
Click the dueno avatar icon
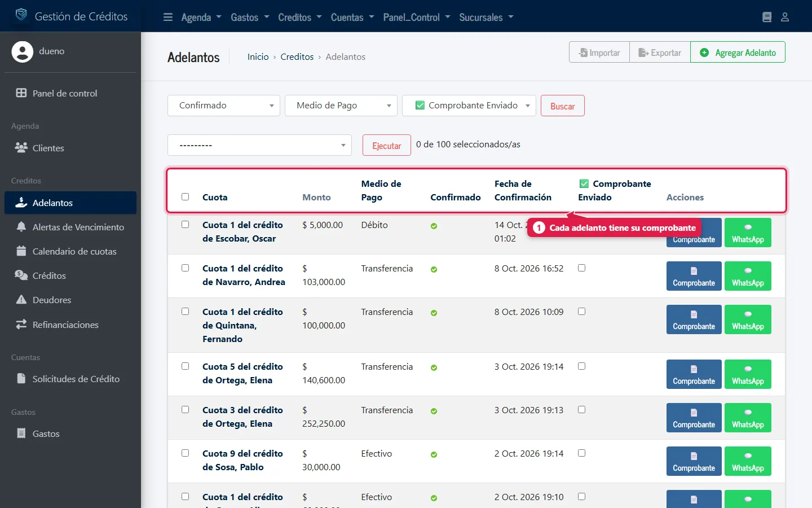tap(23, 51)
